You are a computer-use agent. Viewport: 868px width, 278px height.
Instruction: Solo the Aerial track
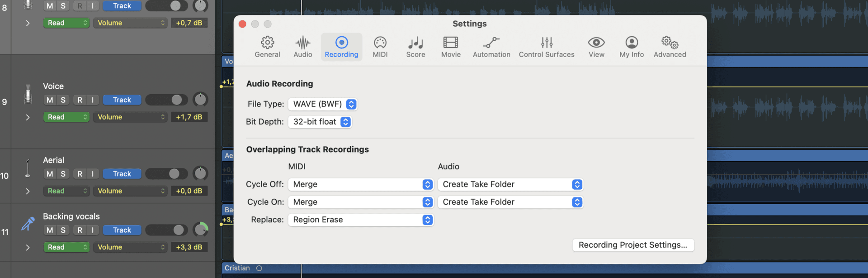coord(63,174)
